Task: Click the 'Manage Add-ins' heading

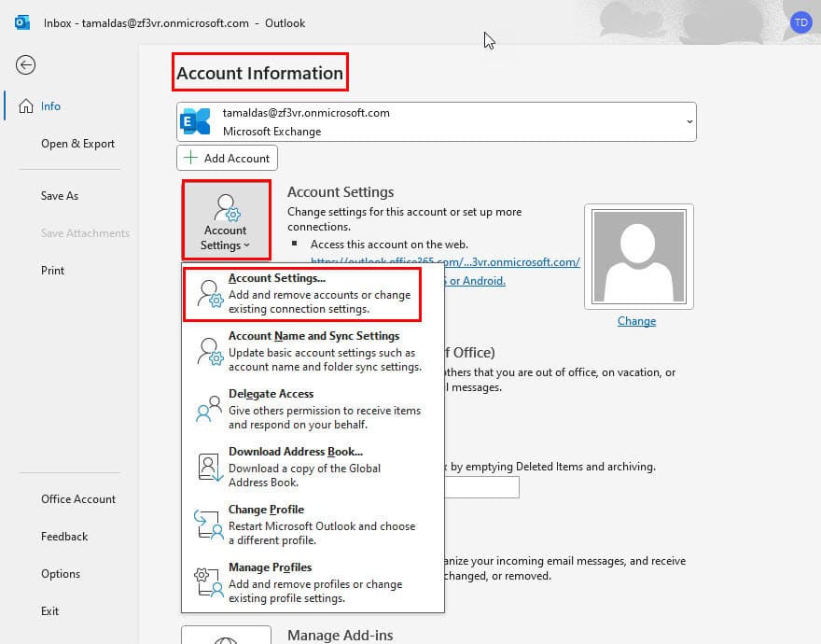Action: click(x=341, y=635)
